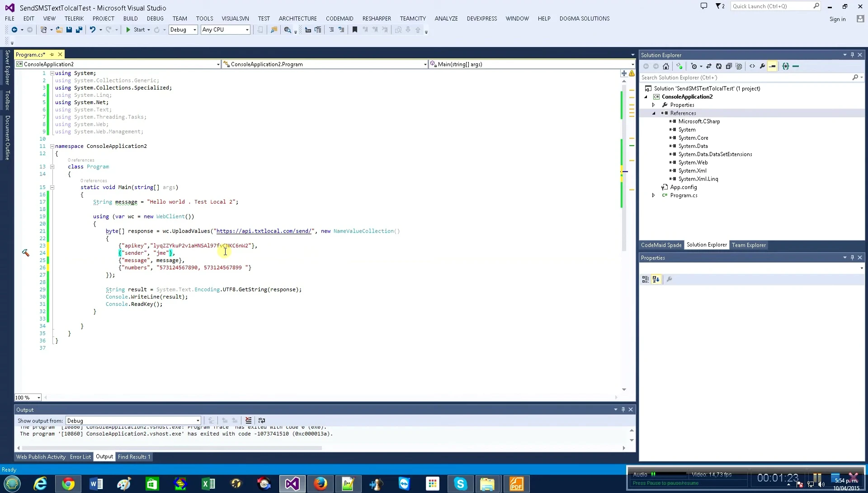Viewport: 868px width, 493px height.
Task: Sort Properties alphabetically with the A-Z icon
Action: click(656, 280)
